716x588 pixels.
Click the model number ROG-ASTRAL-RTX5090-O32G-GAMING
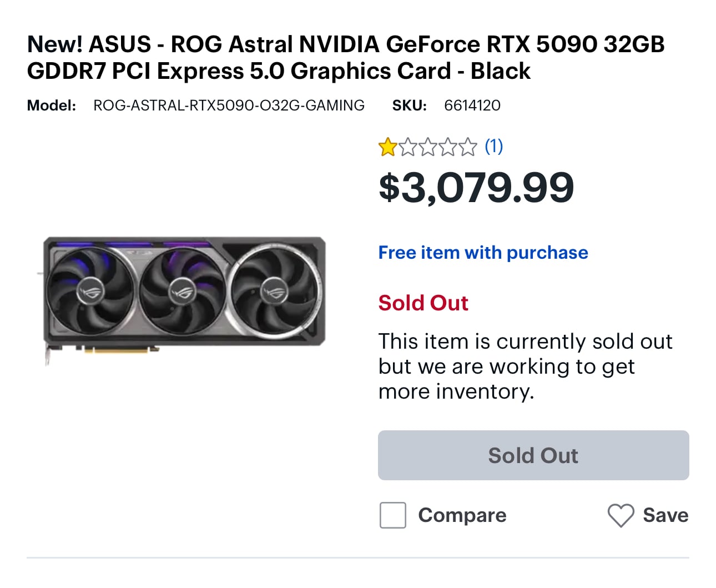pos(229,105)
